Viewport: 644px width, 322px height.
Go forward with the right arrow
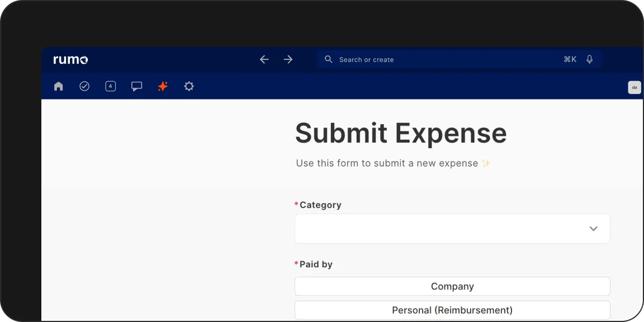click(288, 59)
